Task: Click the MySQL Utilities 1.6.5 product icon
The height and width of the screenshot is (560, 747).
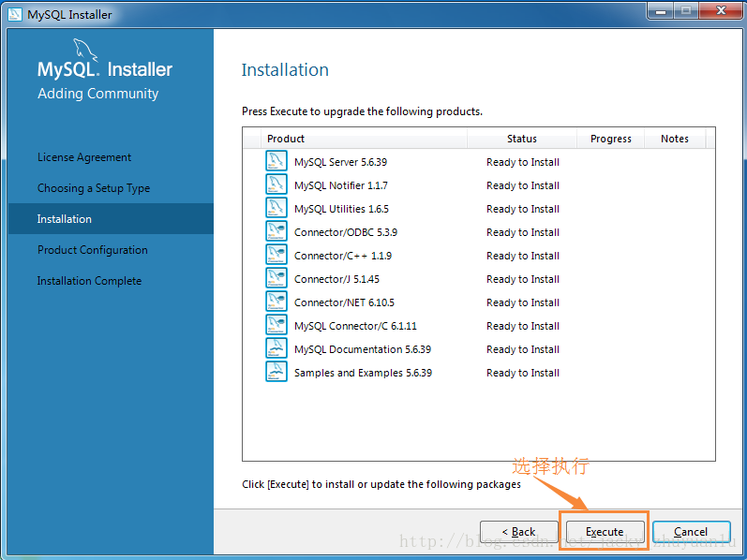Action: click(x=276, y=207)
